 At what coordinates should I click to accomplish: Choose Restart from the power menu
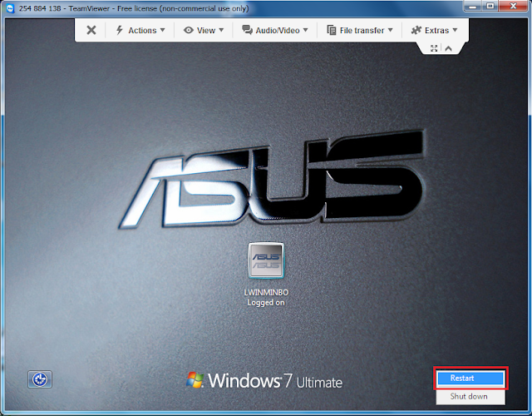pyautogui.click(x=470, y=378)
